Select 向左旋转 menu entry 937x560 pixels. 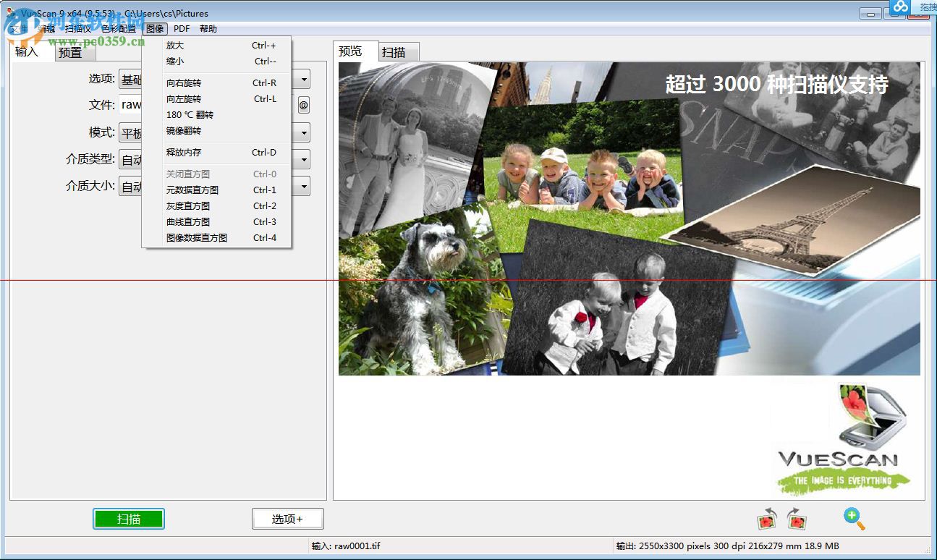point(217,99)
